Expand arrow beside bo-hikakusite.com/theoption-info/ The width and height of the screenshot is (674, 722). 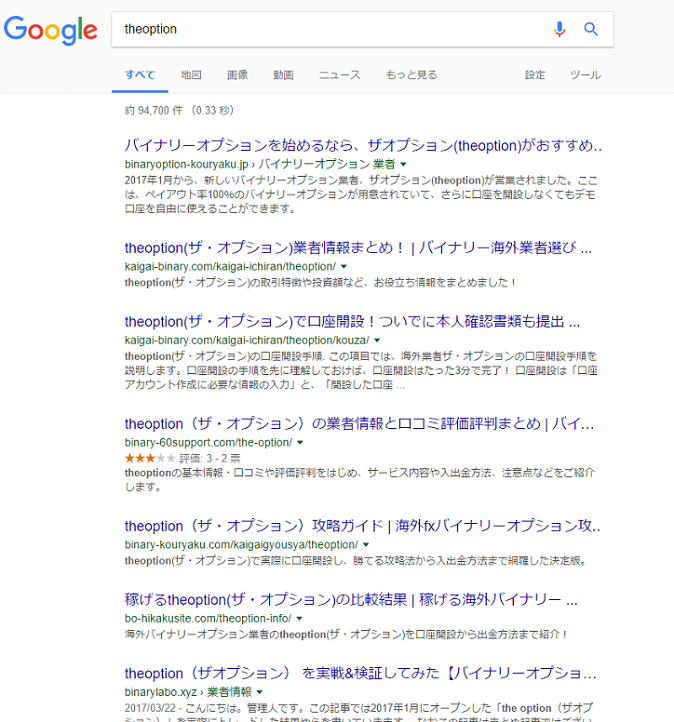pyautogui.click(x=299, y=618)
